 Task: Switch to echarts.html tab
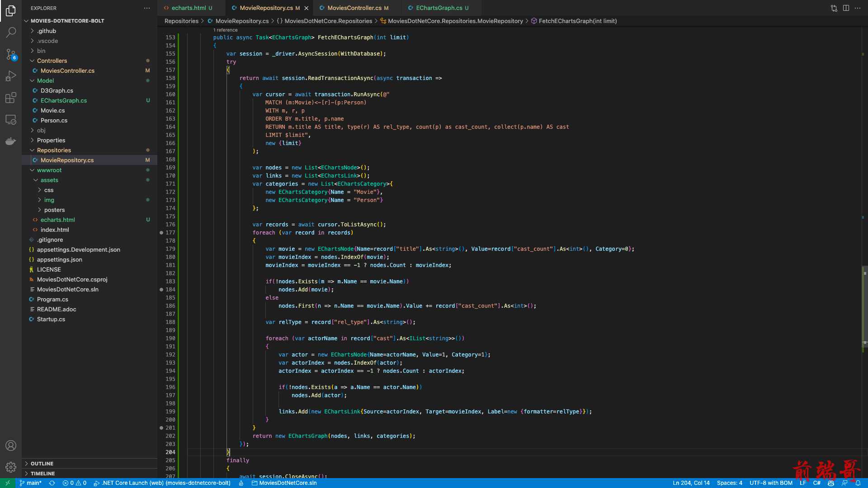click(191, 8)
